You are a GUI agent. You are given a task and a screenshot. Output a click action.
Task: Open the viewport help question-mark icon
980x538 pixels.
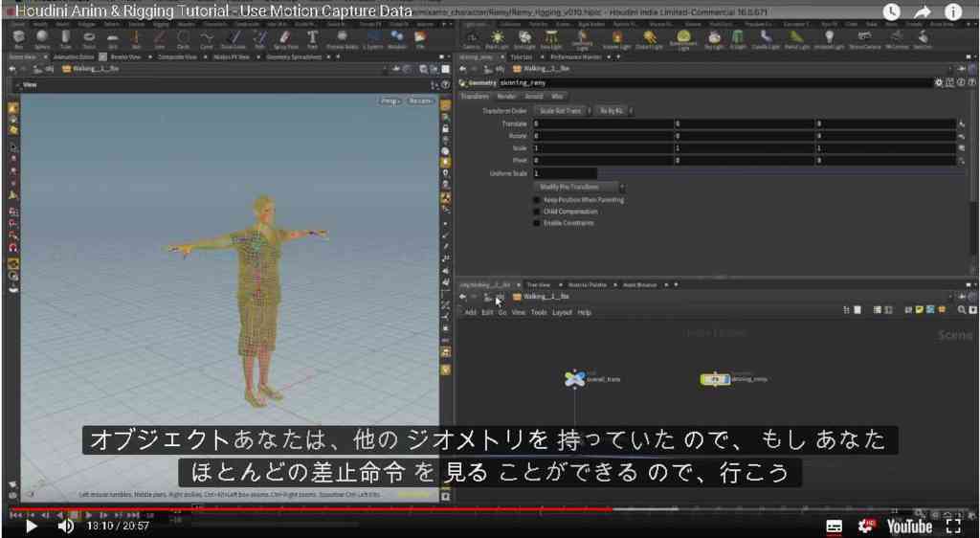tap(446, 85)
